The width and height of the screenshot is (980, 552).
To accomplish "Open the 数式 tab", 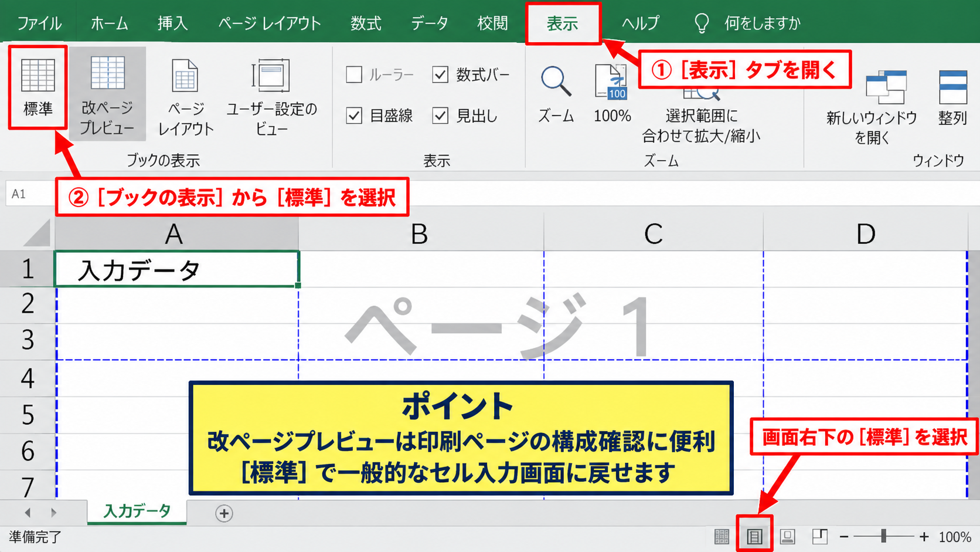I will [366, 23].
